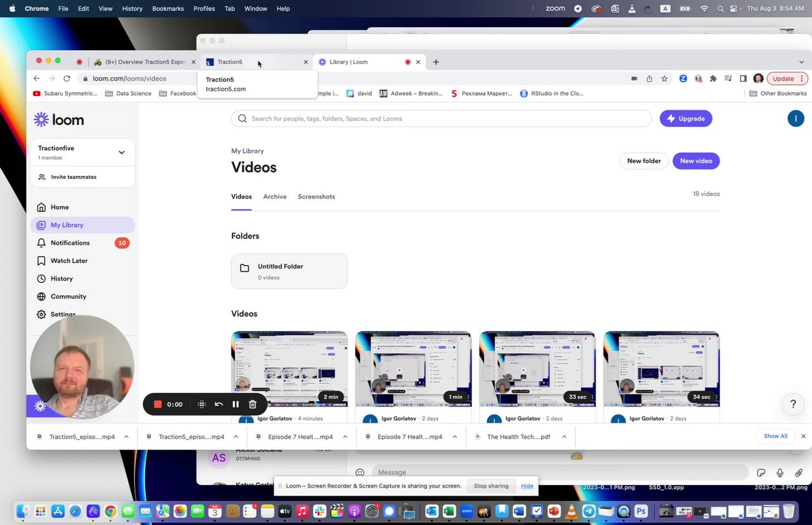Click the recording control bar drag handle
The height and width of the screenshot is (525, 812).
tap(202, 404)
